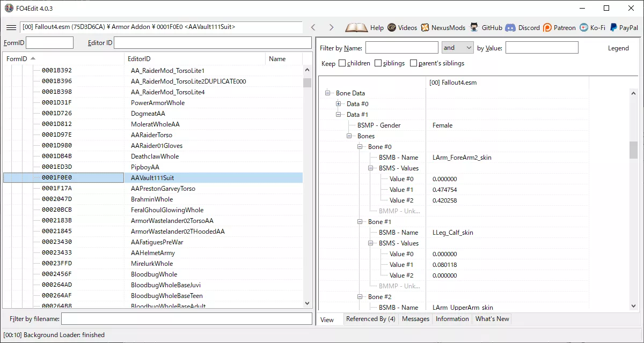
Task: Sort by the FormID column header
Action: click(x=63, y=59)
